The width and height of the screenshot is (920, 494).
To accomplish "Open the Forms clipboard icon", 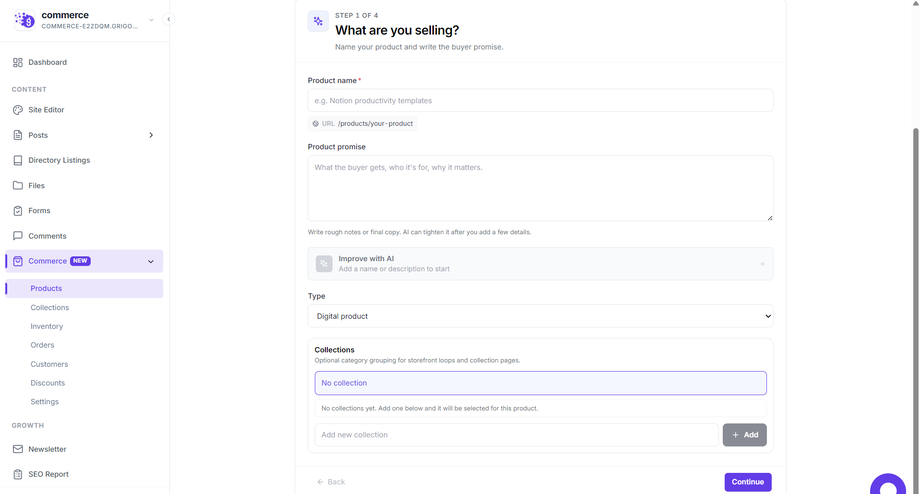I will (18, 211).
